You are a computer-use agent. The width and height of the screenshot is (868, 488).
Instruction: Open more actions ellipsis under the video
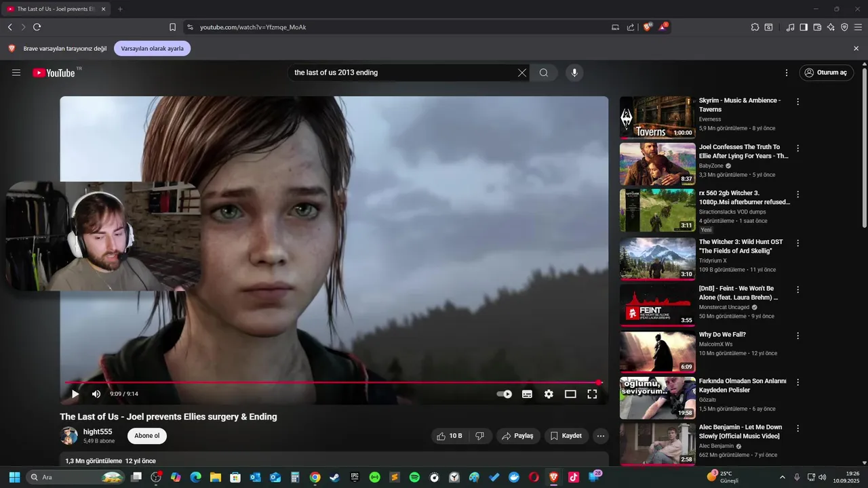[600, 436]
